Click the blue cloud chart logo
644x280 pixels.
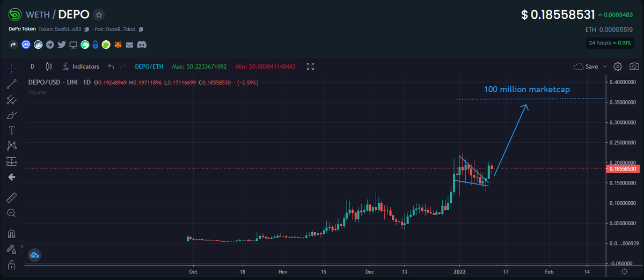point(35,255)
